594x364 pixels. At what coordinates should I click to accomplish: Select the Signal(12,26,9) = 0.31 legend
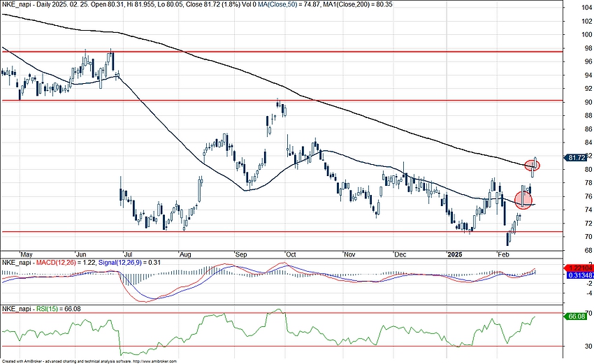[129, 263]
